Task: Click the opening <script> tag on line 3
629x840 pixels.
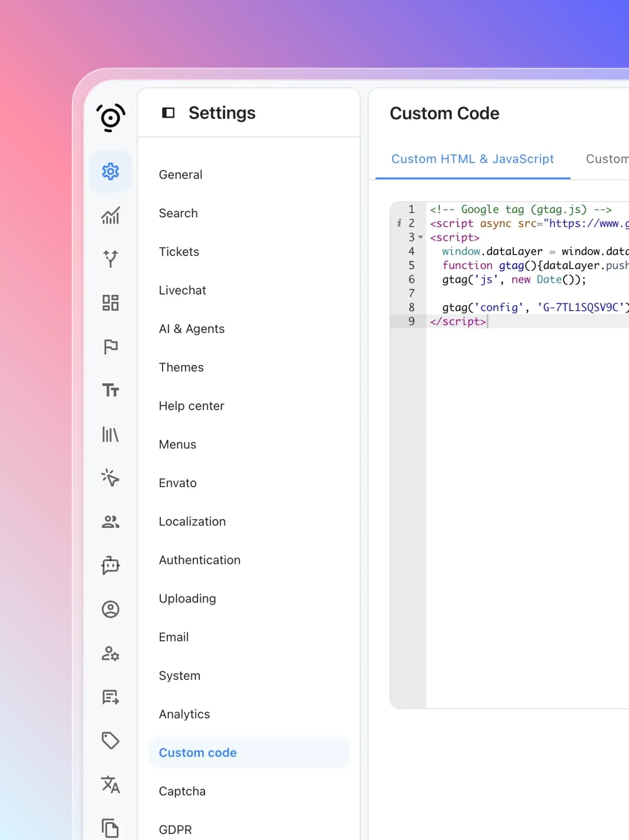Action: pyautogui.click(x=454, y=237)
